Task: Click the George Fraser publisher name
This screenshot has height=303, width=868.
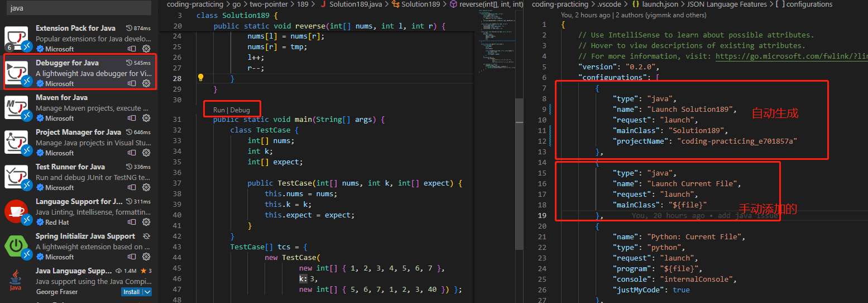Action: (x=57, y=292)
